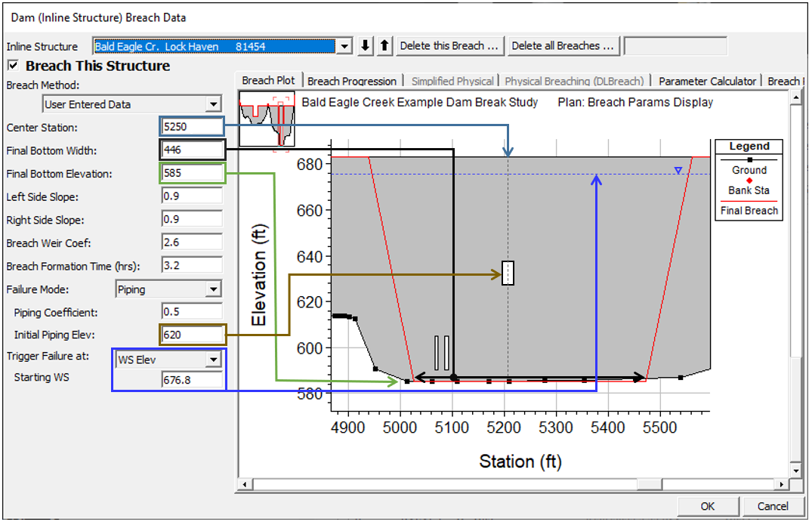Click the up arrow previous structure button
812x522 pixels.
(x=384, y=46)
